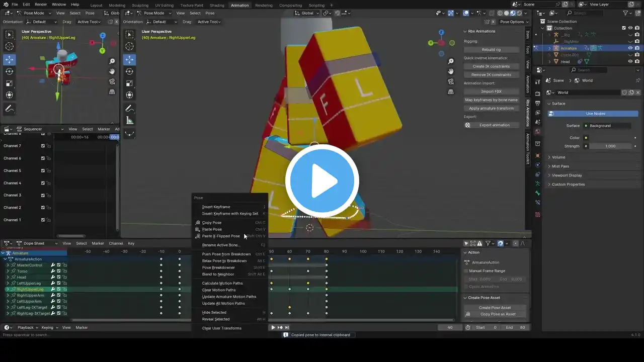644x362 pixels.
Task: Toggle the Channel 7 checkbox in the Sequencer
Action: coord(43,146)
